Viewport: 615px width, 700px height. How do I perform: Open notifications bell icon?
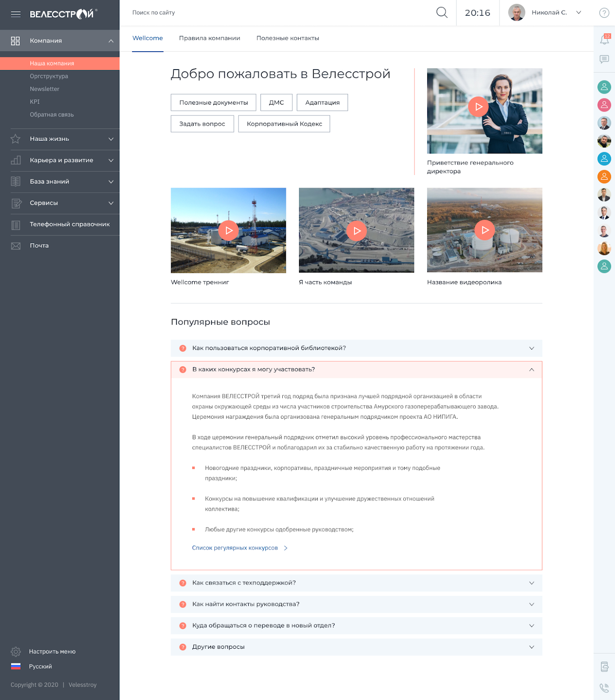point(604,39)
